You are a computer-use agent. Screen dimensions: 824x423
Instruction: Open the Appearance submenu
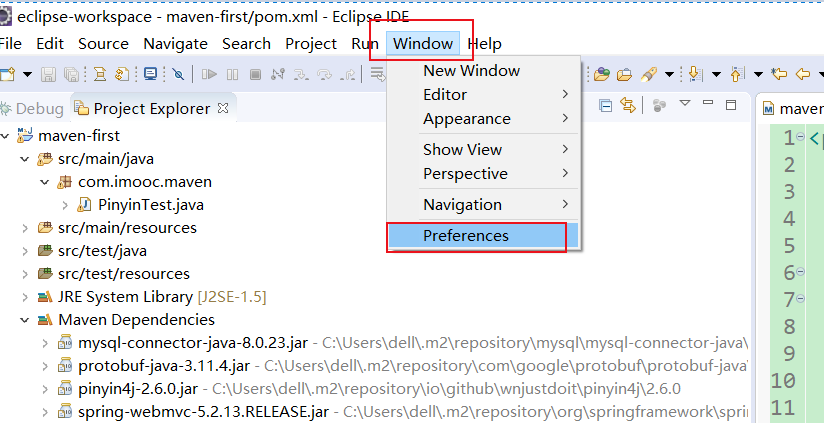pyautogui.click(x=483, y=119)
